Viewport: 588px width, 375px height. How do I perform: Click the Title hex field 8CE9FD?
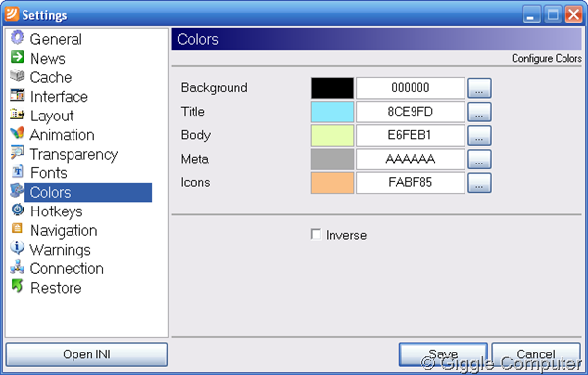point(411,112)
